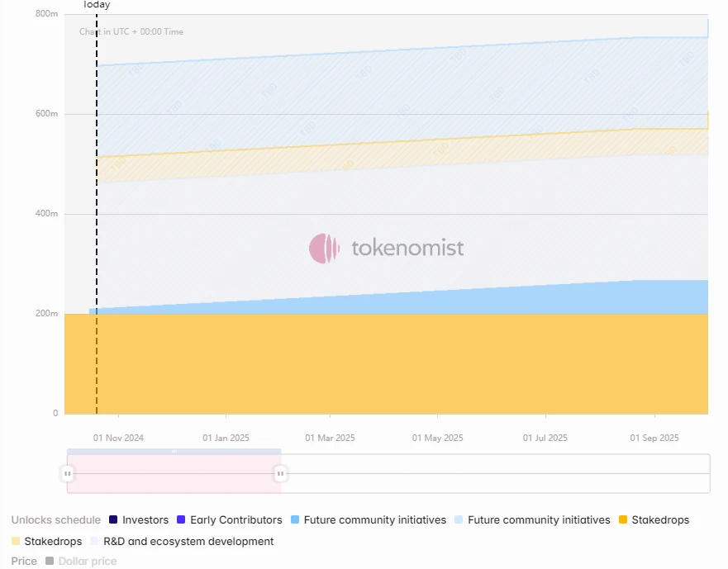Click the pale blue Future community initiatives legend swatch

459,520
